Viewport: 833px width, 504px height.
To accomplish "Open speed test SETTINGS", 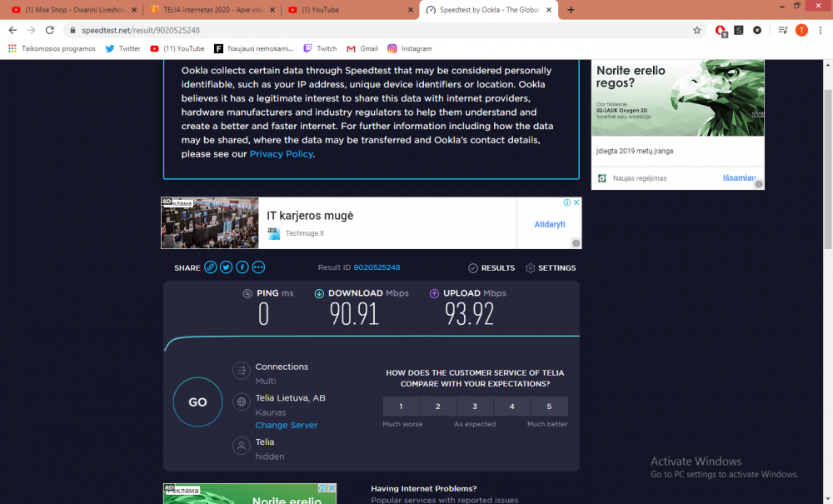I will coord(551,268).
